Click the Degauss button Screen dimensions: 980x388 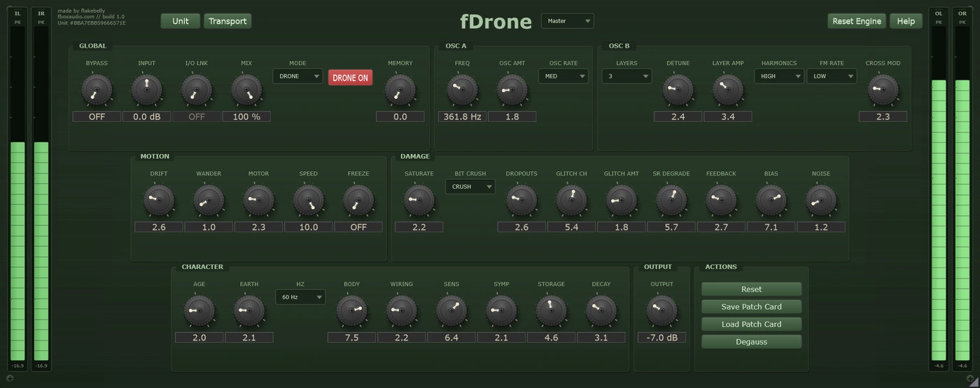[751, 342]
